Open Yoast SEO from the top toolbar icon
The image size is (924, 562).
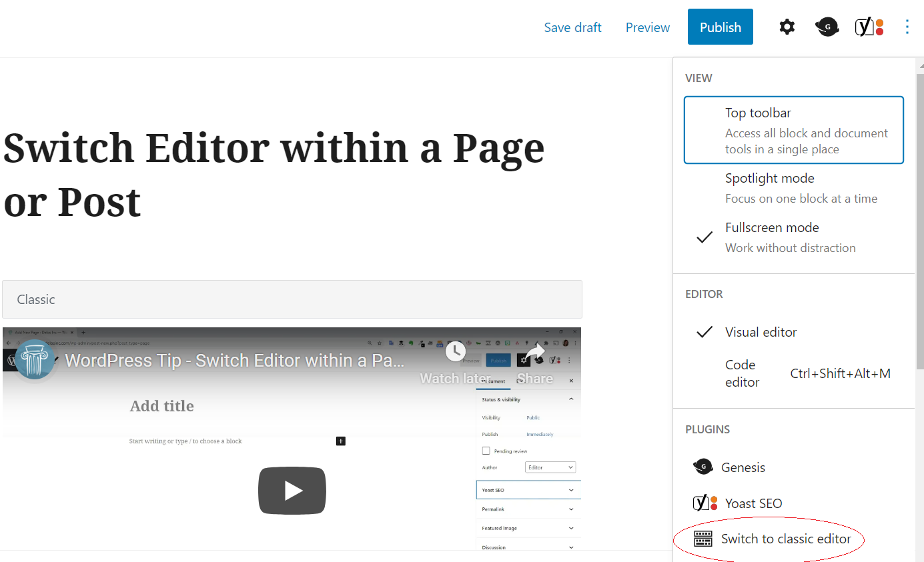click(869, 27)
